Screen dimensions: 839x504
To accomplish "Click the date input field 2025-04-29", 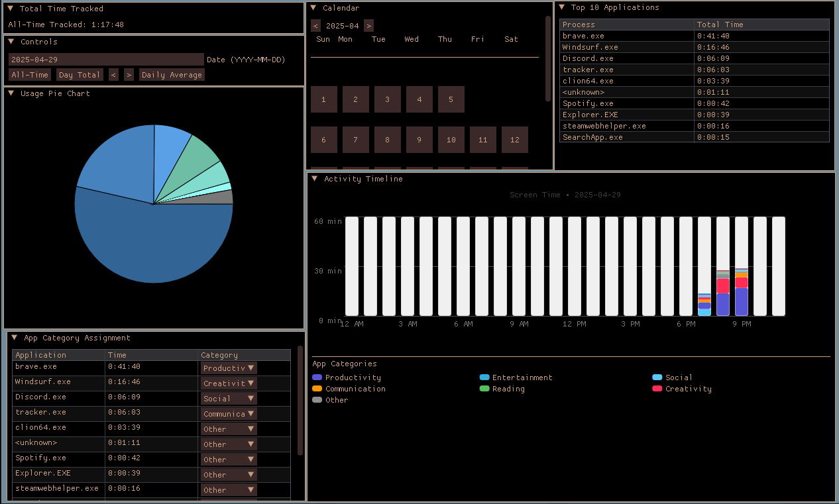I will 106,60.
